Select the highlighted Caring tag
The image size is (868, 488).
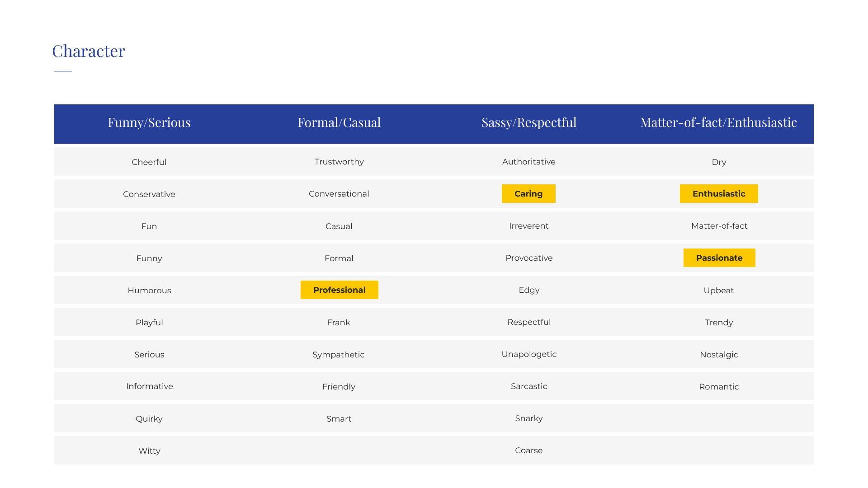pyautogui.click(x=528, y=193)
